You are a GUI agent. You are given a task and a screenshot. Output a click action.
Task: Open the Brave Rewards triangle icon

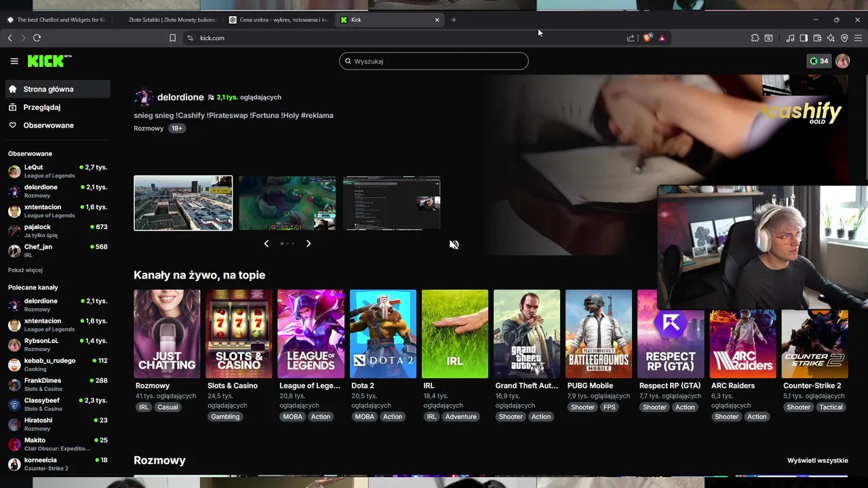pos(662,38)
